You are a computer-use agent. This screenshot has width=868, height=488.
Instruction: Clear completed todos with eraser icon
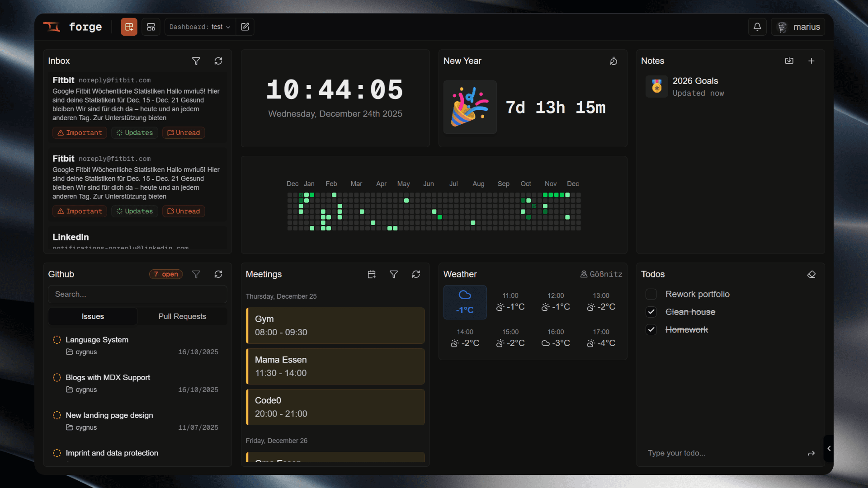[x=811, y=274]
